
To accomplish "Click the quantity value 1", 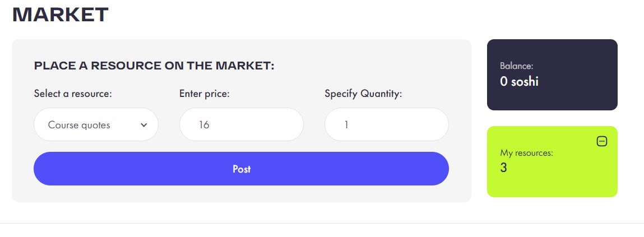I will (346, 125).
